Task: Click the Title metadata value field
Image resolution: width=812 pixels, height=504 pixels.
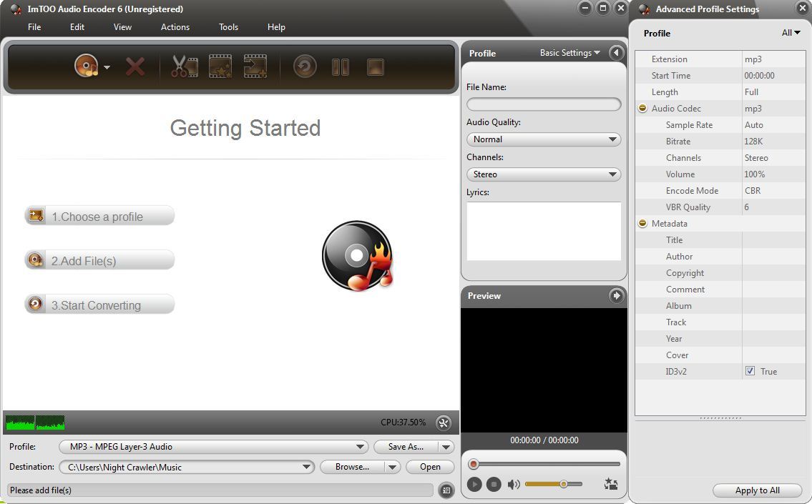Action: point(773,240)
